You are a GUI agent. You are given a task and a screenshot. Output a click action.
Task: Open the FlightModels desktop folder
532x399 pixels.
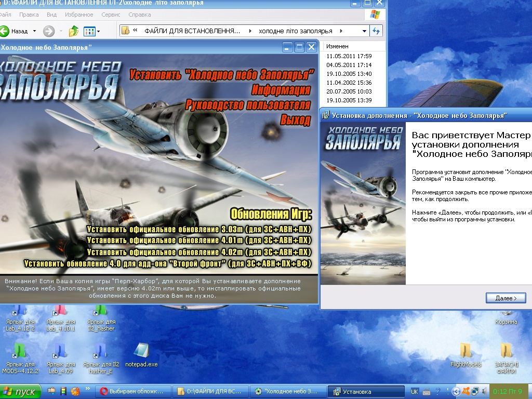click(466, 355)
